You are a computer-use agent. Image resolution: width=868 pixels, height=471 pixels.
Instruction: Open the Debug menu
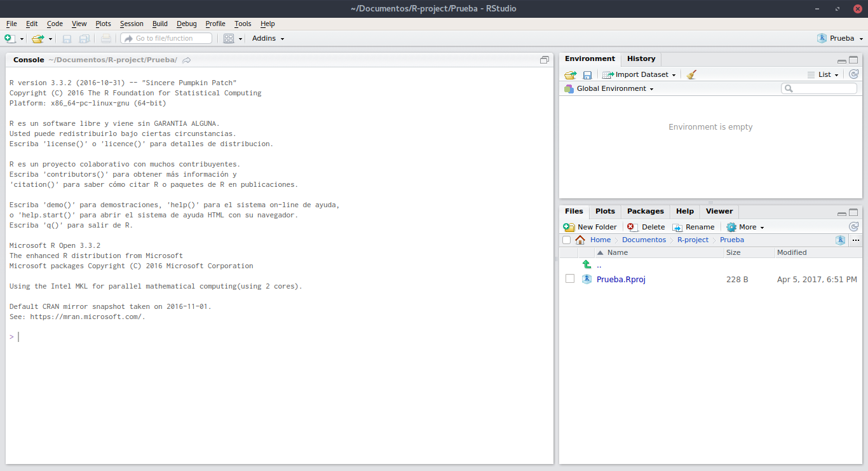pyautogui.click(x=187, y=24)
